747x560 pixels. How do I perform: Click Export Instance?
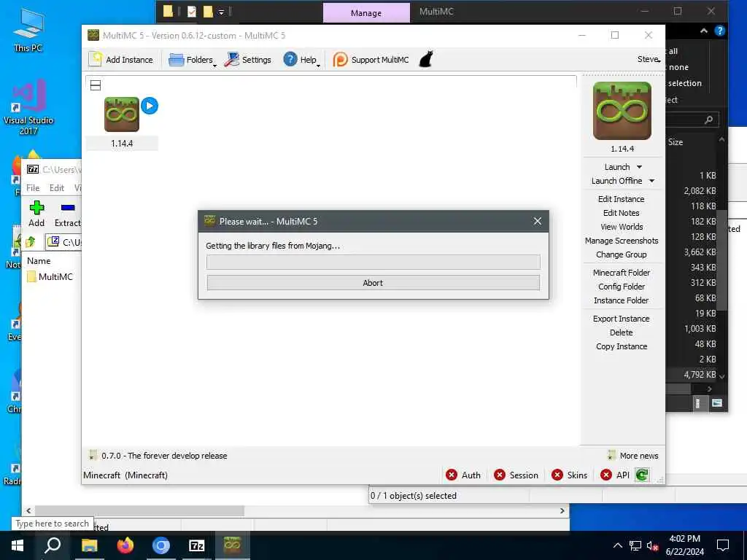coord(622,319)
